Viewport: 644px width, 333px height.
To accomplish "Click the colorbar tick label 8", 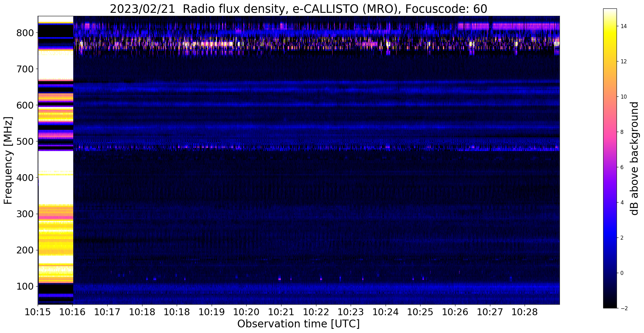I will [x=622, y=132].
